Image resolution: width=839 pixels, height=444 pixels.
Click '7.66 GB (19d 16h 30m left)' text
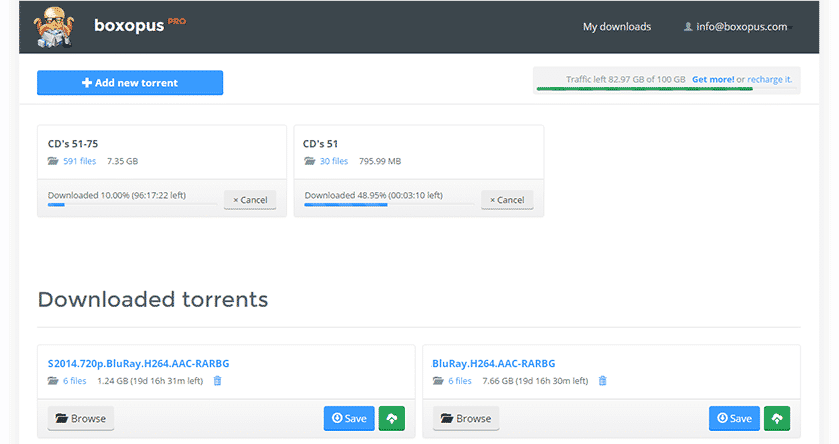point(535,381)
